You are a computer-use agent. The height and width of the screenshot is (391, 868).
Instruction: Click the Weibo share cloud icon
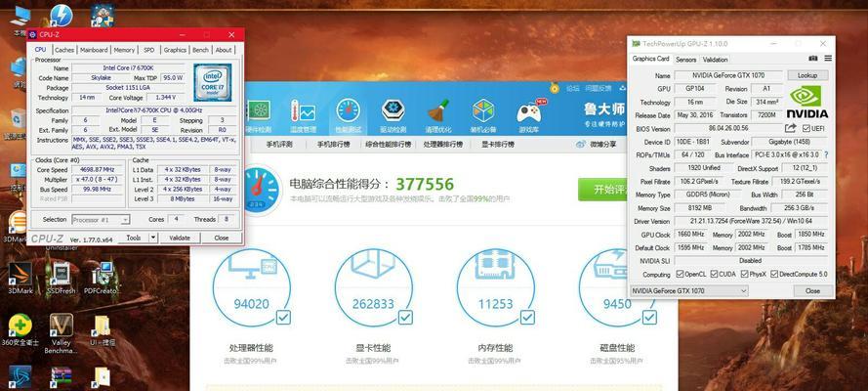tap(581, 144)
